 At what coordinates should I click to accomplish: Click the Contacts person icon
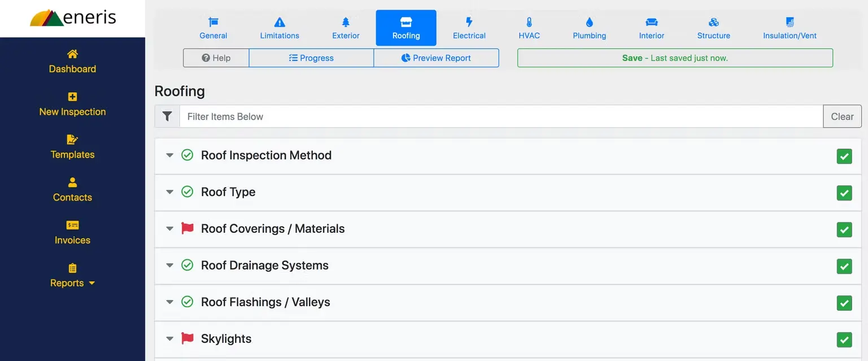pyautogui.click(x=72, y=182)
